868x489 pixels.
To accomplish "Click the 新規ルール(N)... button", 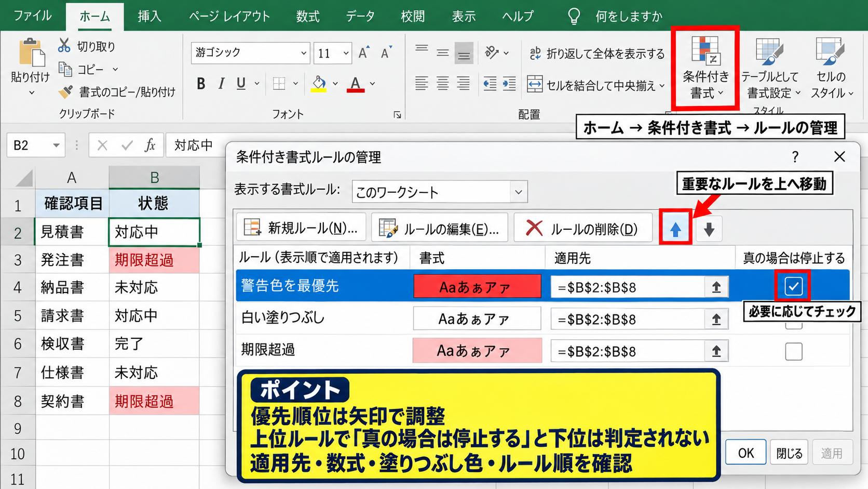I will coord(301,228).
